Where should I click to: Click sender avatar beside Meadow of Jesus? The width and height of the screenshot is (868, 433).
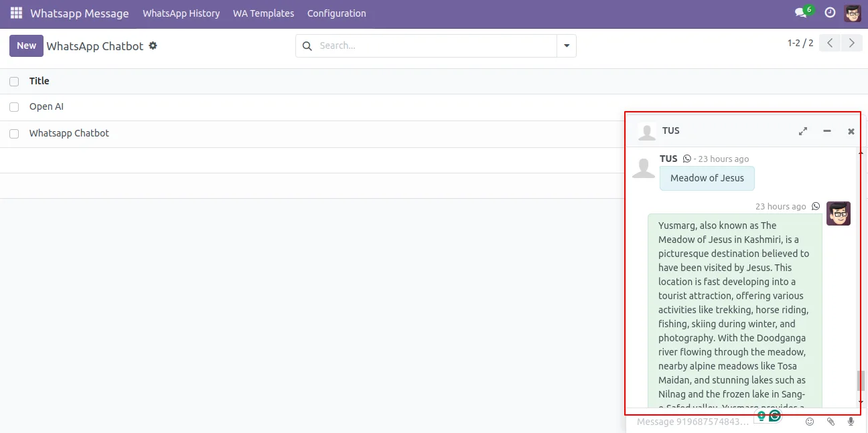tap(644, 167)
